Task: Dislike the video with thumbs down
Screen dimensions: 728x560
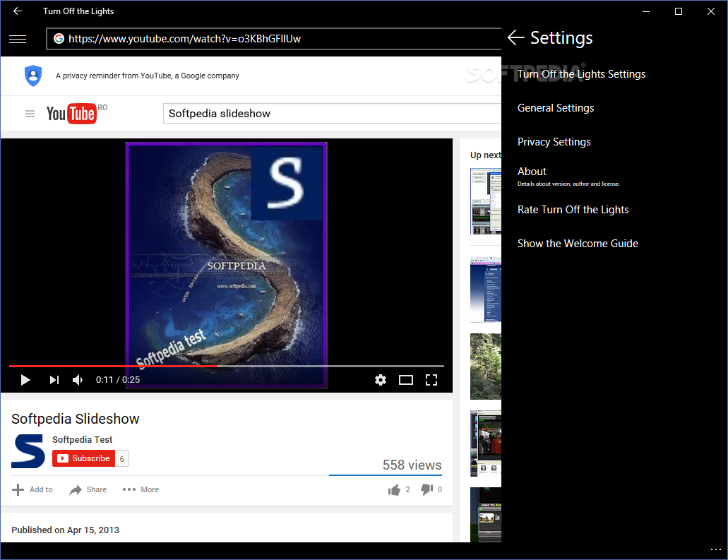Action: click(427, 489)
